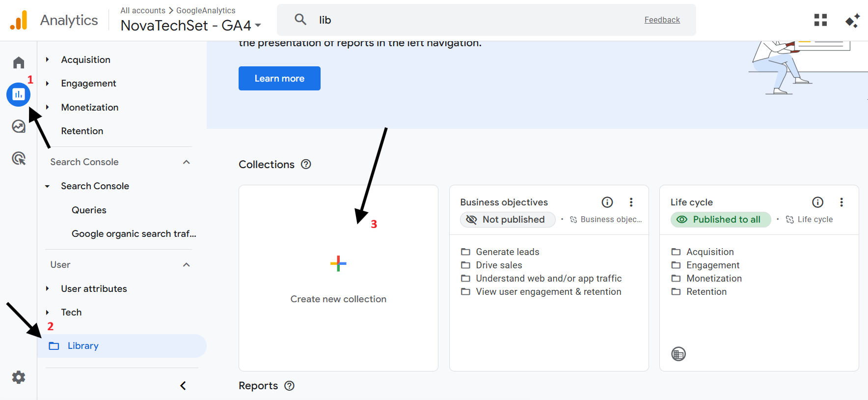Viewport: 868px width, 400px height.
Task: Open the Reports icon in left rail
Action: (19, 94)
